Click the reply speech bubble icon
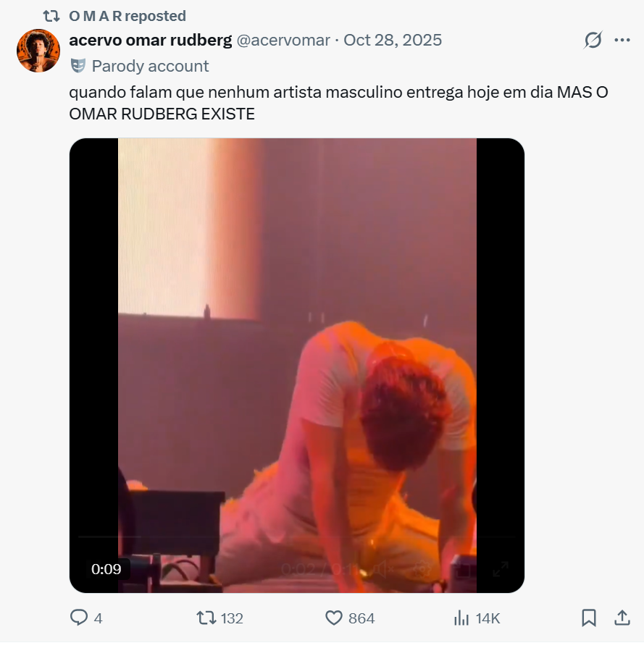This screenshot has height=648, width=644. tap(78, 618)
